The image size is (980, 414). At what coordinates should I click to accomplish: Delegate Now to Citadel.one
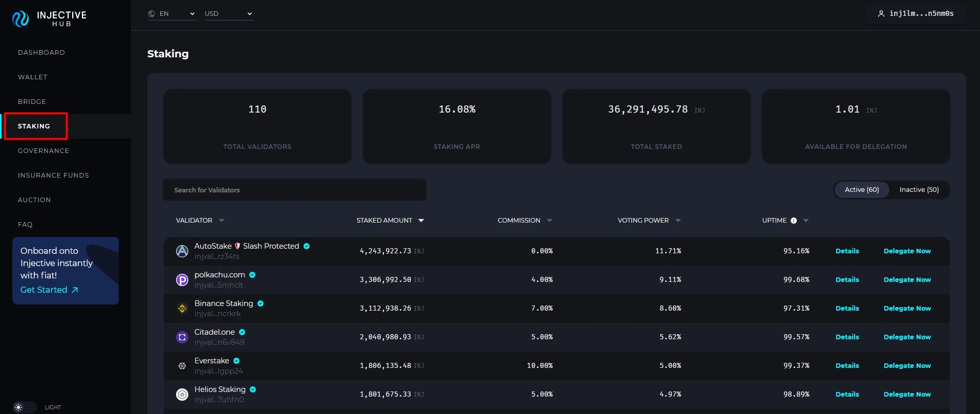pyautogui.click(x=907, y=337)
